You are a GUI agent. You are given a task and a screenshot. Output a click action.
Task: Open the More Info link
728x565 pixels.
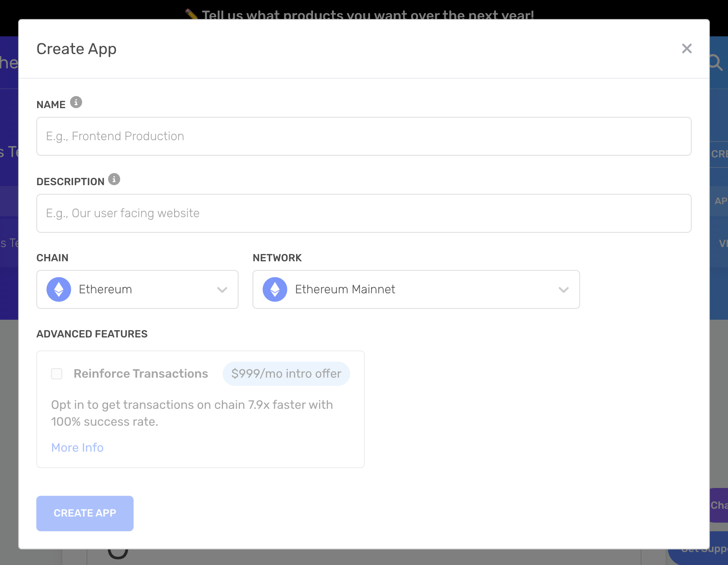77,447
